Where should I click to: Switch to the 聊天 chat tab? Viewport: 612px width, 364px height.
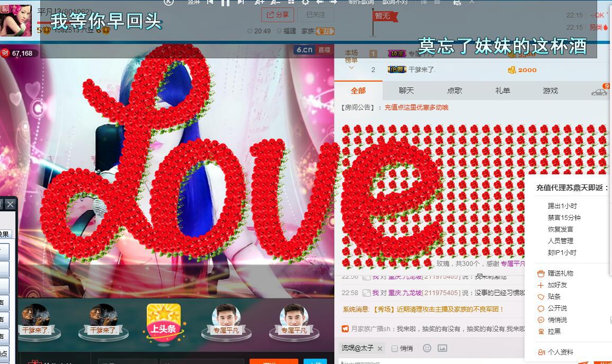coord(406,91)
